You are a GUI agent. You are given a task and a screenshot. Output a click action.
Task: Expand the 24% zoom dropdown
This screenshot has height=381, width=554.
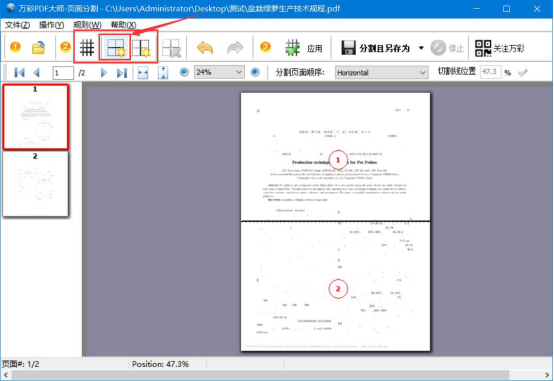tap(239, 72)
